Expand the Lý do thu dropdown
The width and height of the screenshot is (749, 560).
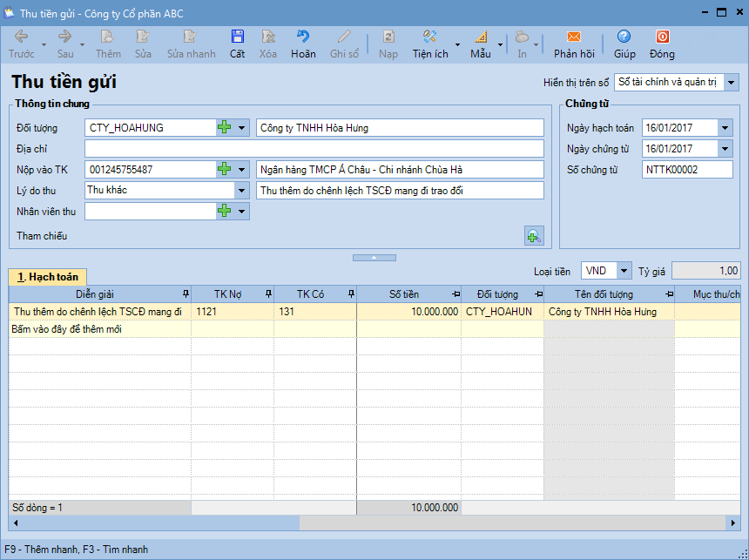pyautogui.click(x=241, y=190)
